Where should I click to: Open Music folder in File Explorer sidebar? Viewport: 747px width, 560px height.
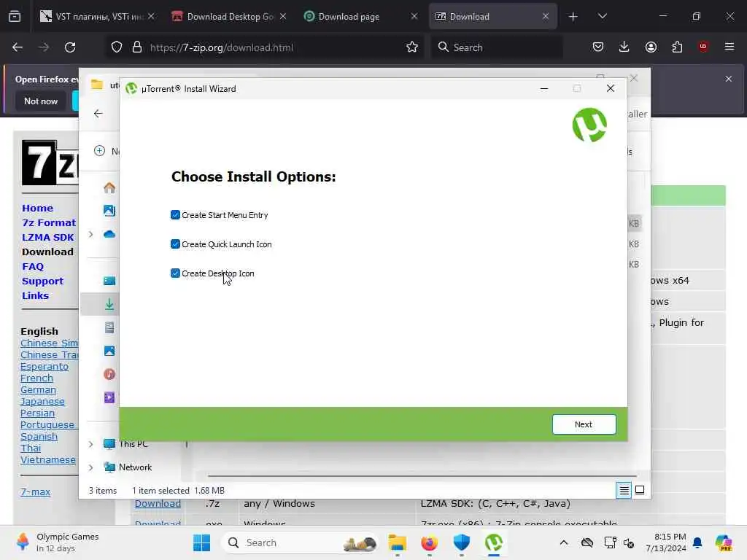pos(109,374)
